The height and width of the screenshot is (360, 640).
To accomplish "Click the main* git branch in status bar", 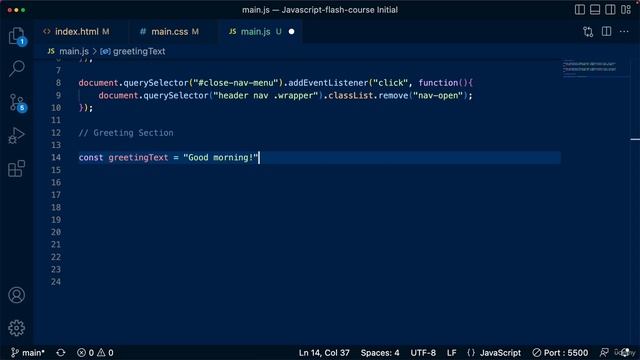I will click(28, 353).
